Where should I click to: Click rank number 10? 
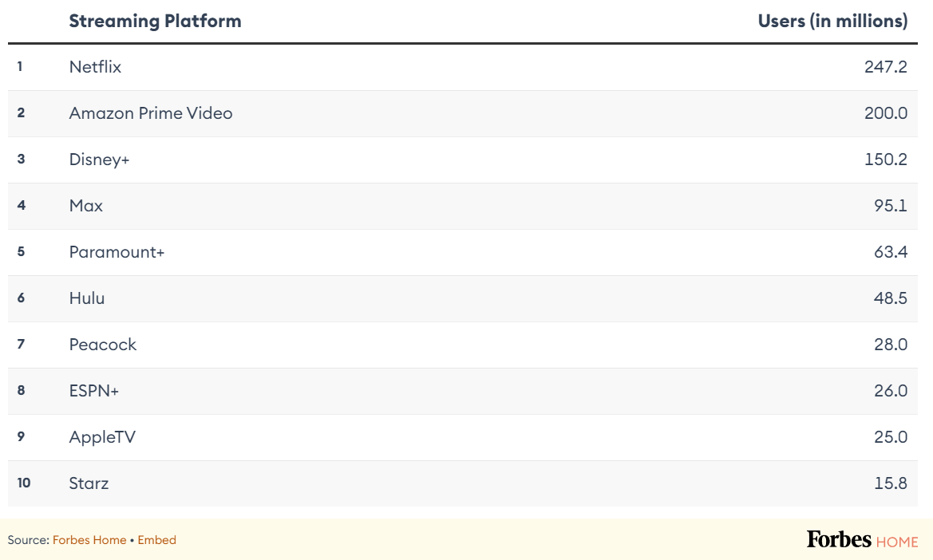24,483
